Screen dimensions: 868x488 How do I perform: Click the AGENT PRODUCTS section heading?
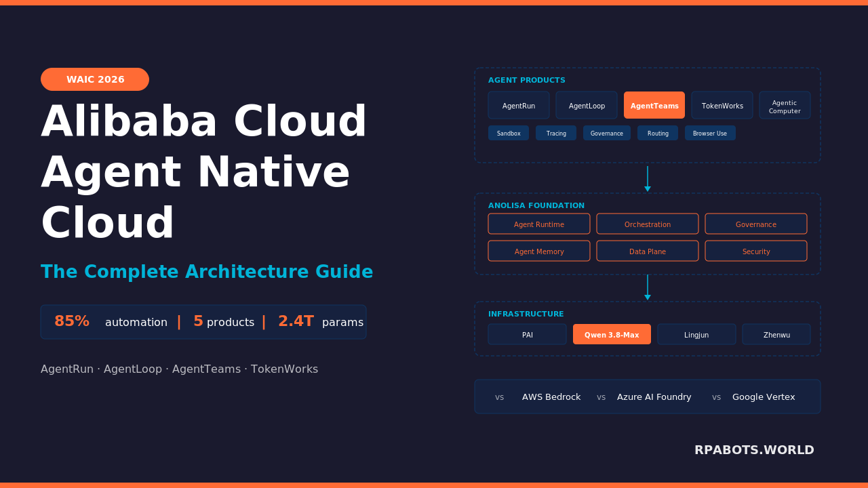(527, 80)
